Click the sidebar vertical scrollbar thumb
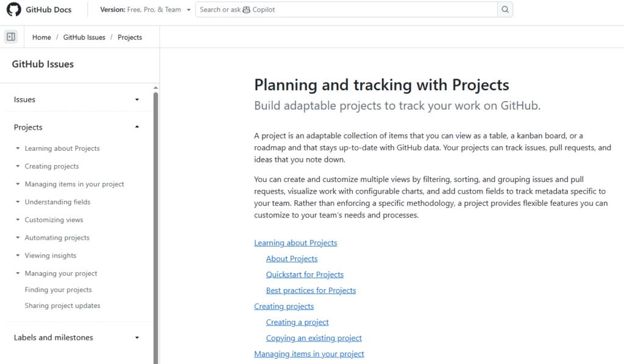This screenshot has width=624, height=364. (155, 228)
